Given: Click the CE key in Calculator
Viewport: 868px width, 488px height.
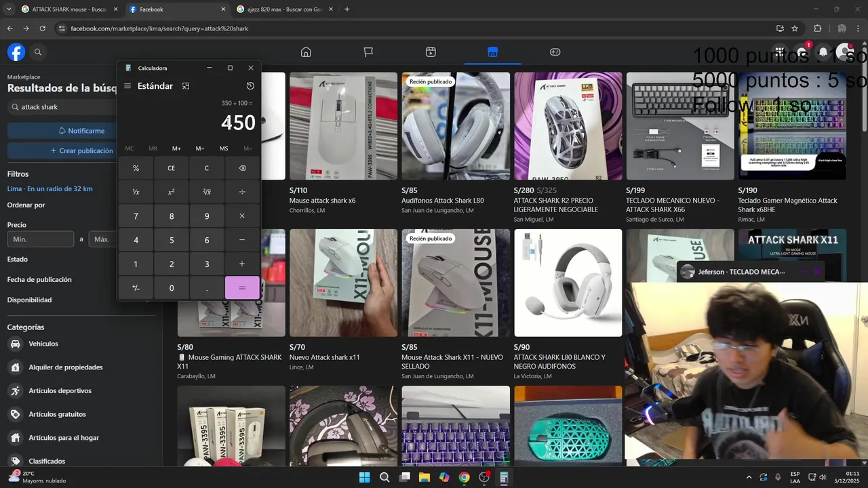Looking at the screenshot, I should tap(172, 168).
